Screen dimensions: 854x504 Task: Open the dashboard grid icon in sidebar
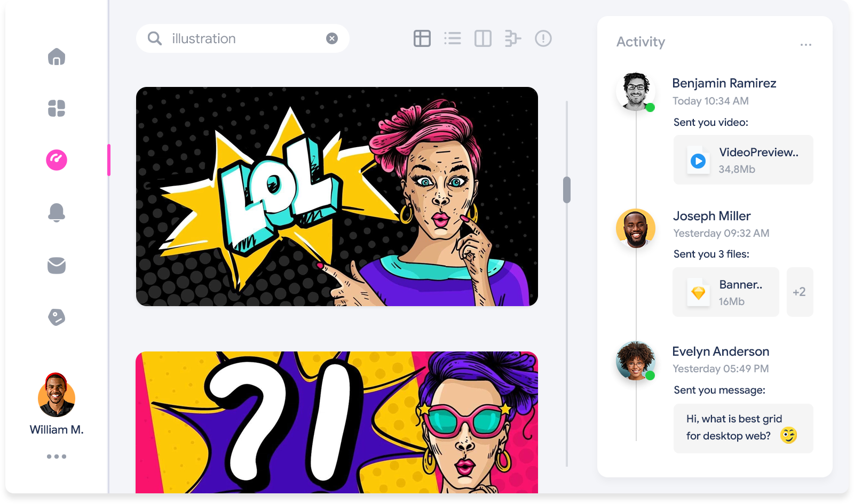[x=57, y=108]
